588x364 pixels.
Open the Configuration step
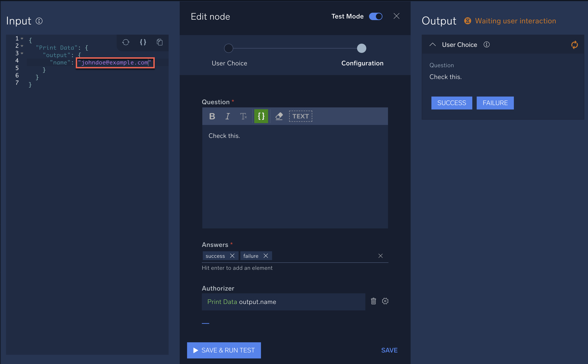(x=361, y=48)
